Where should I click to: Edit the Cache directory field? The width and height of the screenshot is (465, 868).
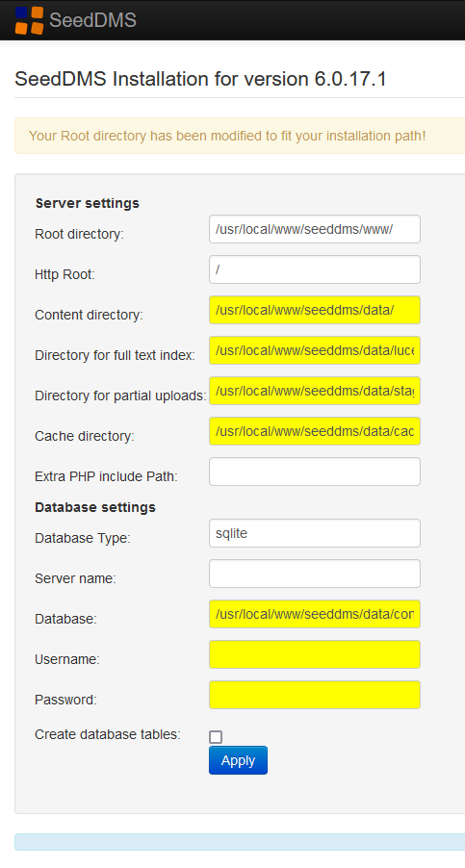click(x=315, y=431)
